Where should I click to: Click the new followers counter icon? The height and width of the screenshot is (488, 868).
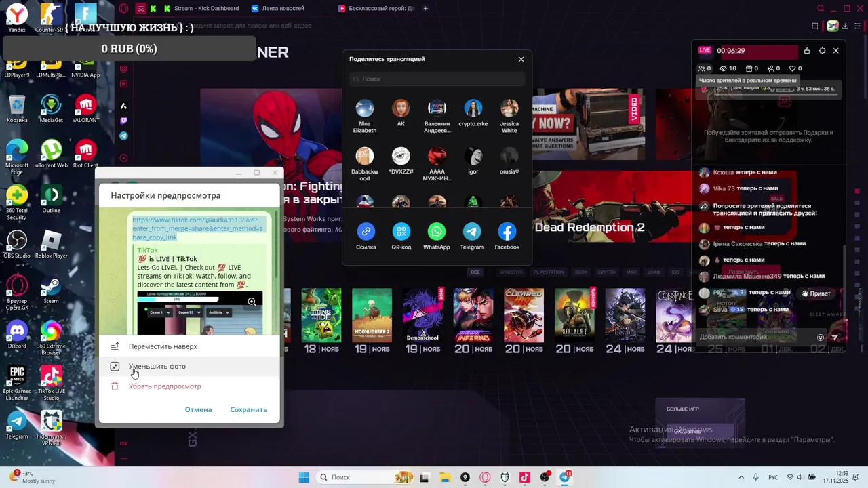774,68
